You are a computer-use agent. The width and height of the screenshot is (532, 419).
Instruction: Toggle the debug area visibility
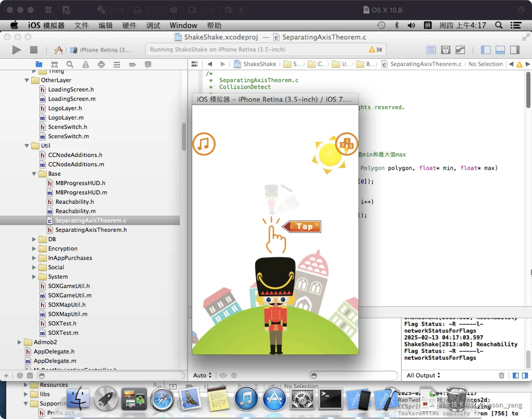[x=500, y=50]
